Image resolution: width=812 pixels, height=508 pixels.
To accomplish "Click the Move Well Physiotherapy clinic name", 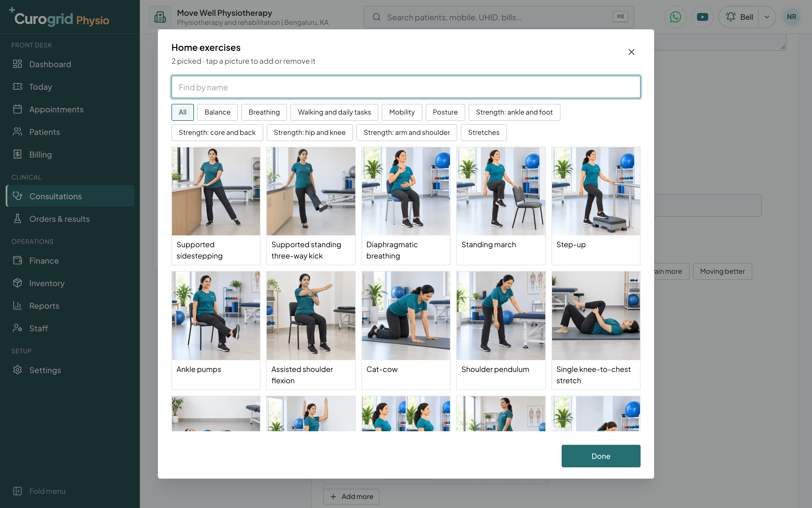I will 224,13.
